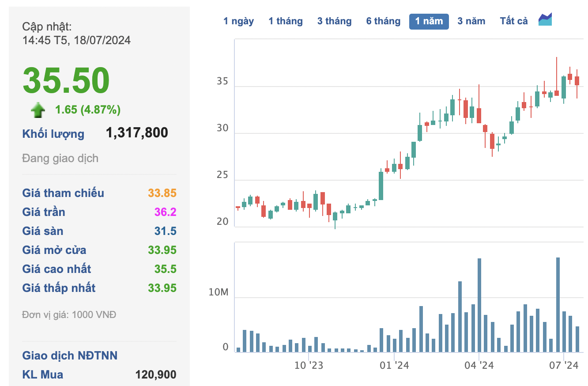Click the "KL Mua" label
This screenshot has height=386, width=588.
pyautogui.click(x=43, y=375)
